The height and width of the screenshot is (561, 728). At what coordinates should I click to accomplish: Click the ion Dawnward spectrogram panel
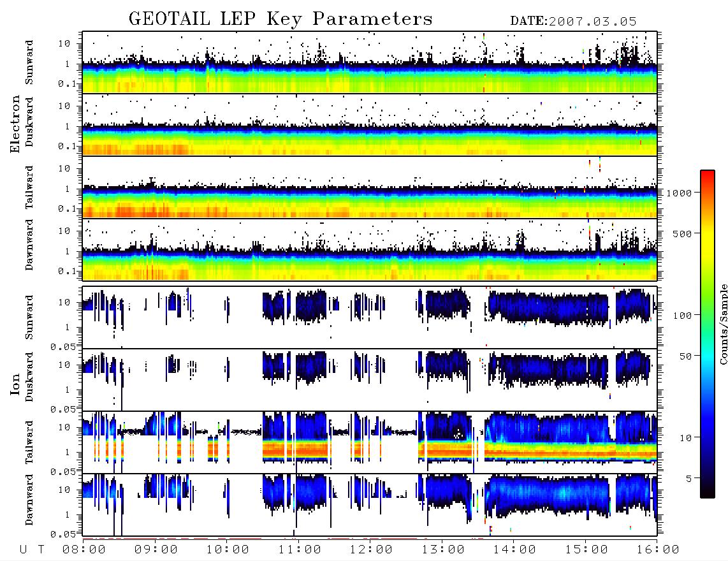[x=370, y=504]
